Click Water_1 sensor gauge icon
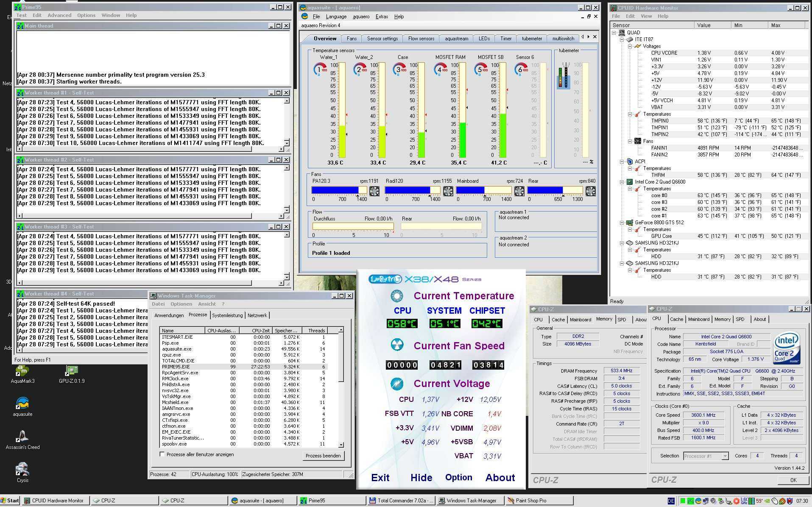Screen dimensions: 812x507 (320, 70)
